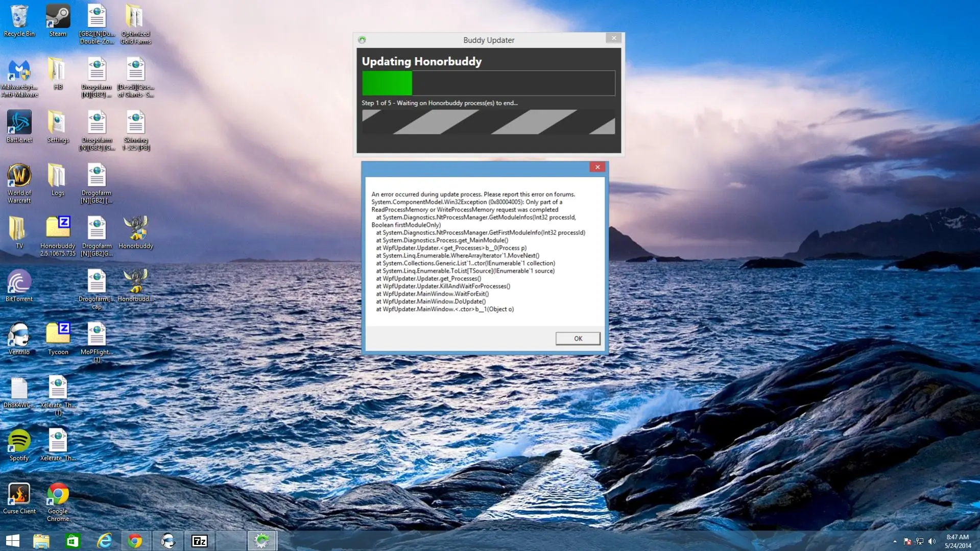Select the Recycle Bin icon
Viewport: 980px width, 551px height.
tap(19, 20)
